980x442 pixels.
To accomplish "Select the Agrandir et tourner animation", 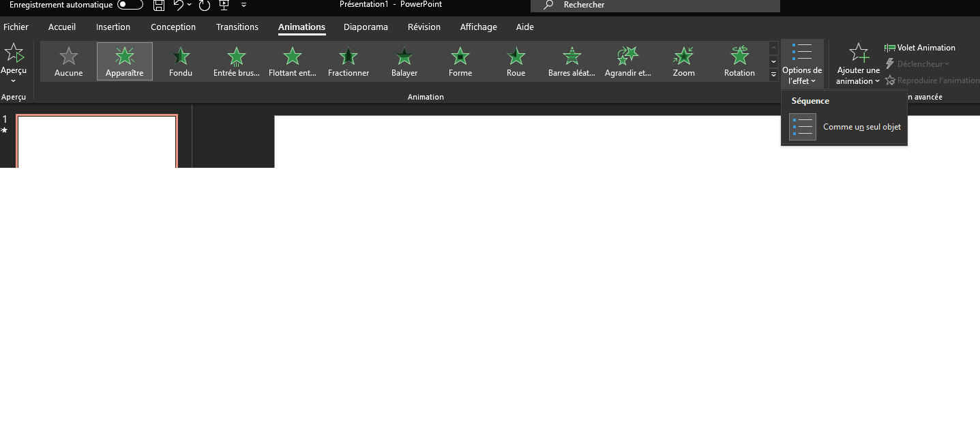I will tap(628, 61).
